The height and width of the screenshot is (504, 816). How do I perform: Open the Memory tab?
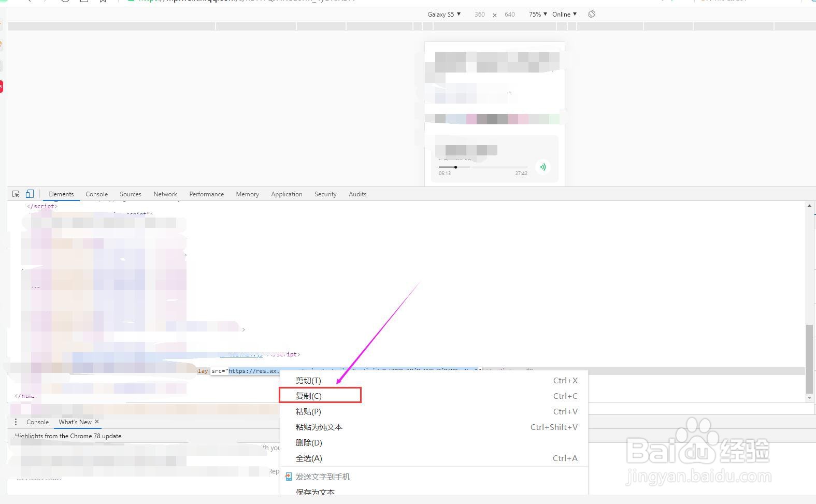click(x=248, y=194)
